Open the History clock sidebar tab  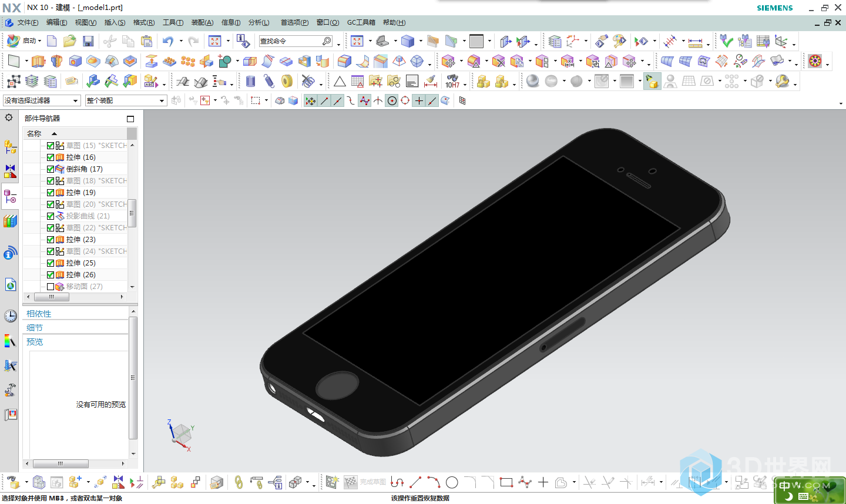pos(10,316)
